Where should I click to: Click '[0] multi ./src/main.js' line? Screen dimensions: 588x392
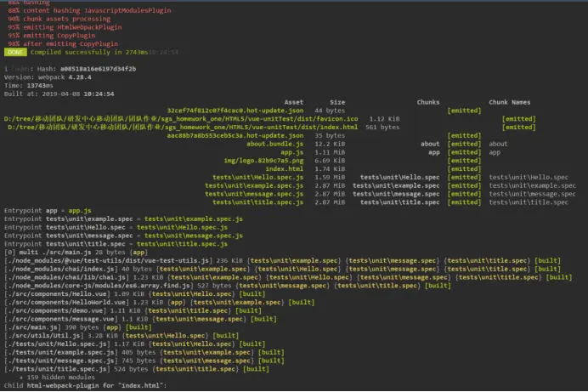(x=76, y=252)
